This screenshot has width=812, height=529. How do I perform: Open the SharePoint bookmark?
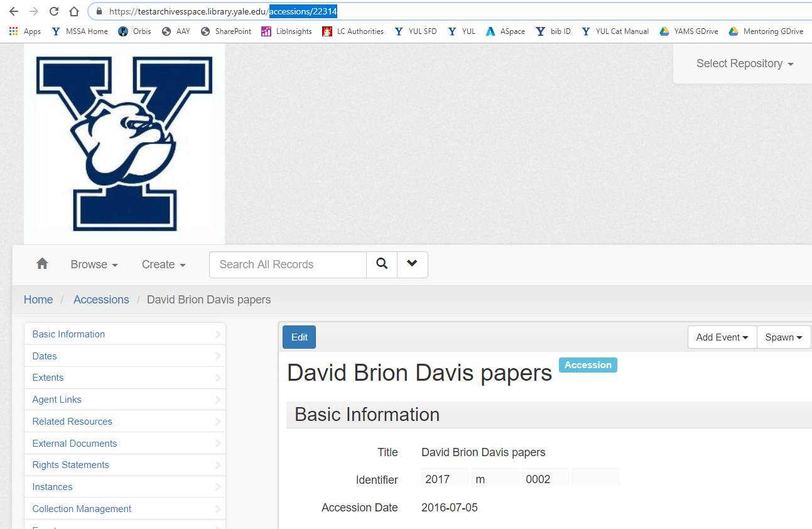(x=226, y=31)
